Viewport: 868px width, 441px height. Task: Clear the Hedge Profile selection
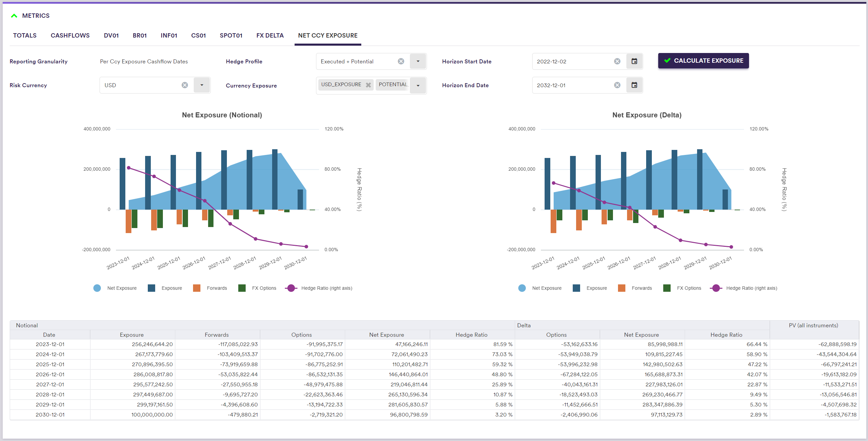coord(400,61)
